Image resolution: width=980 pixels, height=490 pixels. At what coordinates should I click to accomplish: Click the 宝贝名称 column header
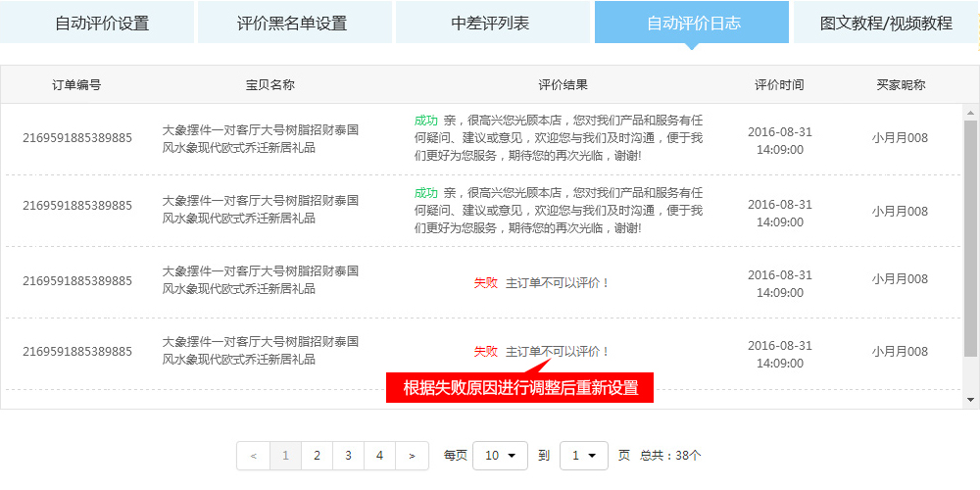[x=270, y=85]
